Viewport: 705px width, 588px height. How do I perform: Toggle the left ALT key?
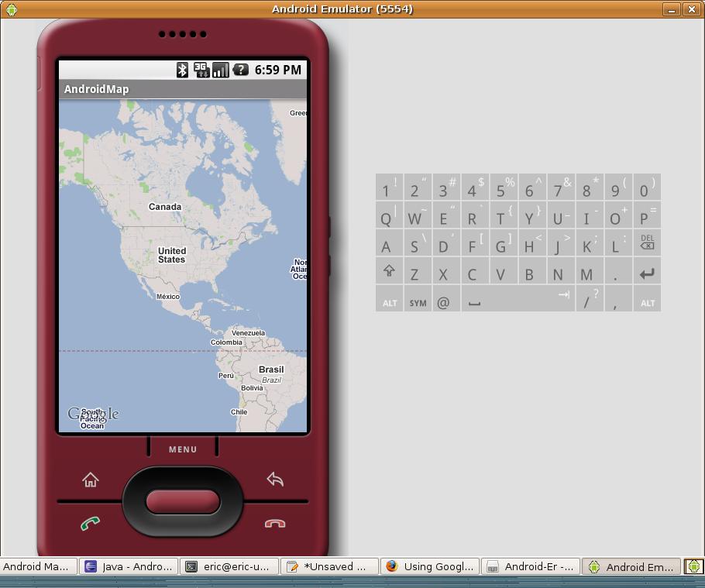tap(390, 301)
